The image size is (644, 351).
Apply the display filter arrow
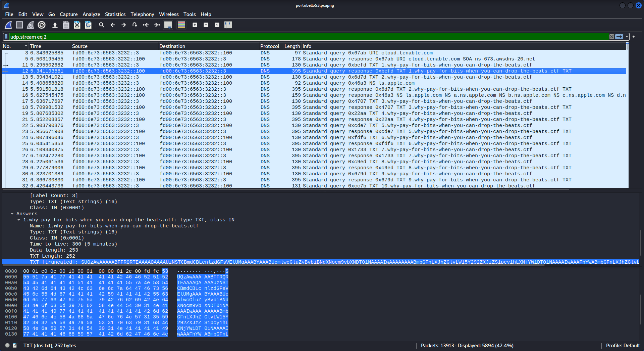tap(619, 37)
